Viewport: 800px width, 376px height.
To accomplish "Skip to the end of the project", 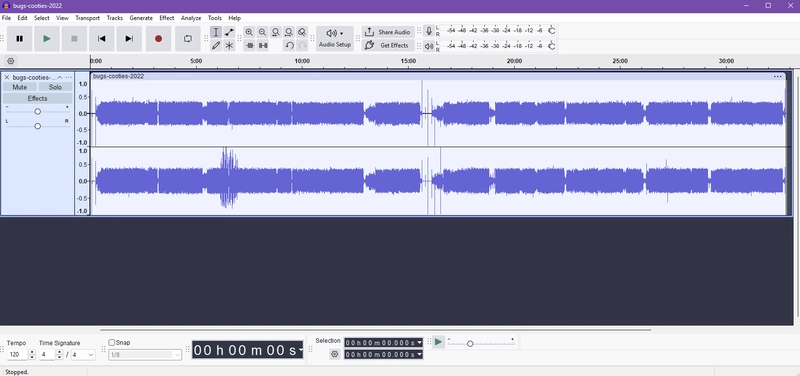I will pyautogui.click(x=129, y=39).
